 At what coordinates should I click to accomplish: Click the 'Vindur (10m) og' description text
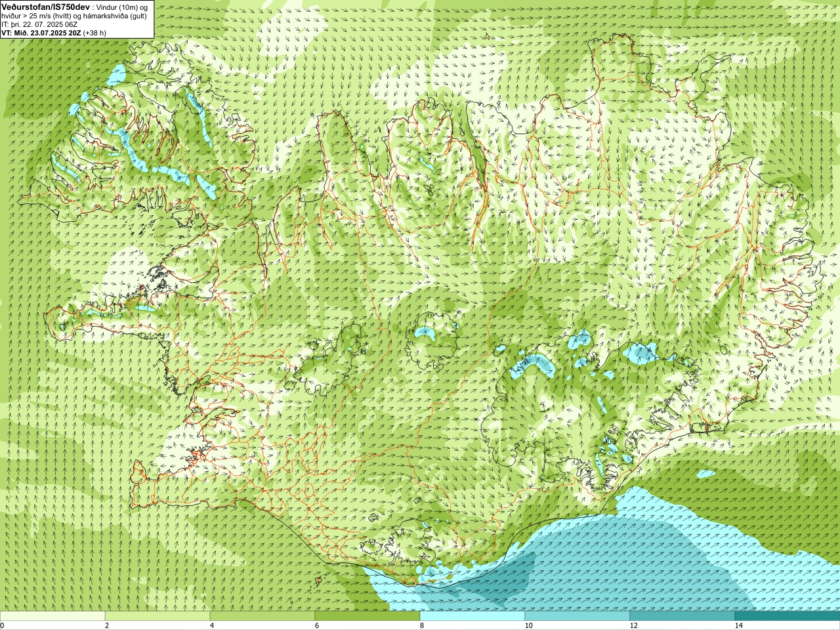(123, 7)
